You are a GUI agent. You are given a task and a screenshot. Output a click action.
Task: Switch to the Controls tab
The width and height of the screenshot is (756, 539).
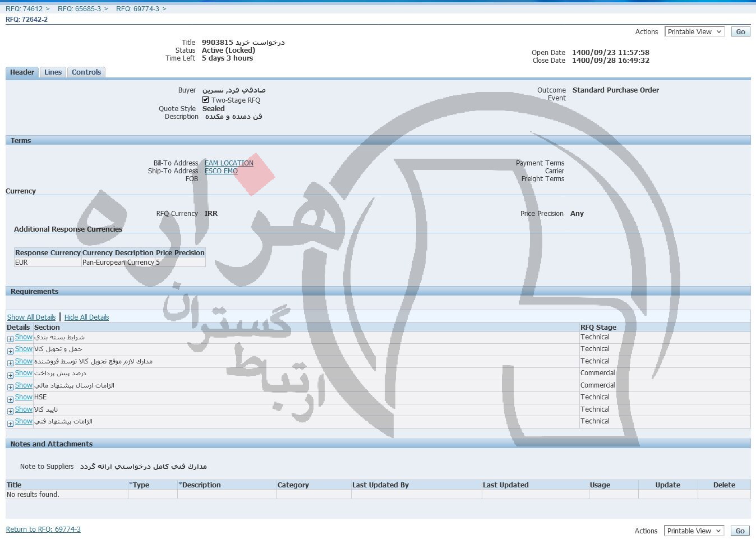click(86, 72)
